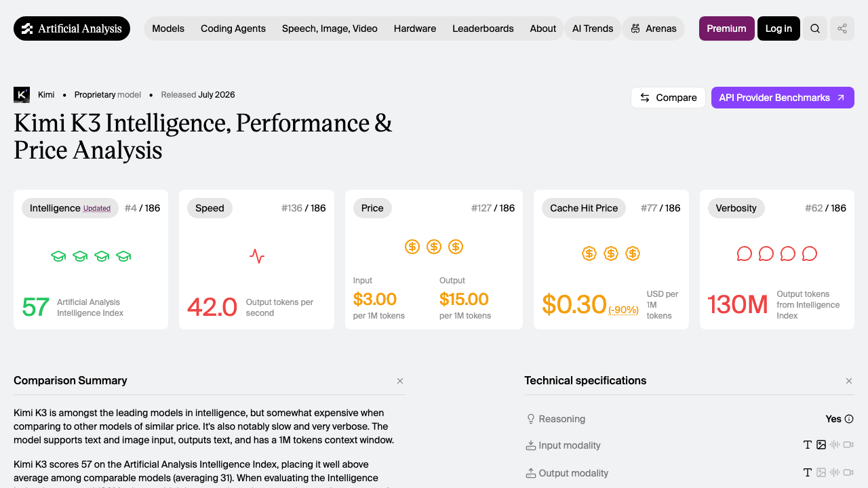The image size is (868, 488).
Task: Click the Kimi creator name link
Action: pyautogui.click(x=46, y=95)
